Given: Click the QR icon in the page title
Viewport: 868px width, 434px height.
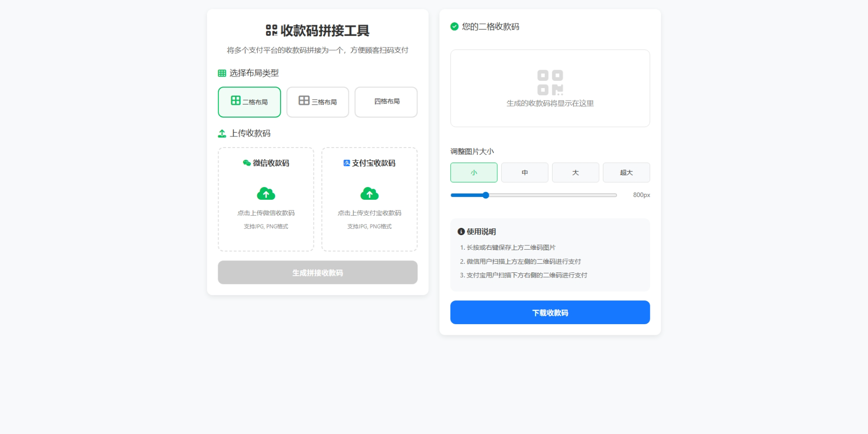Looking at the screenshot, I should [271, 30].
